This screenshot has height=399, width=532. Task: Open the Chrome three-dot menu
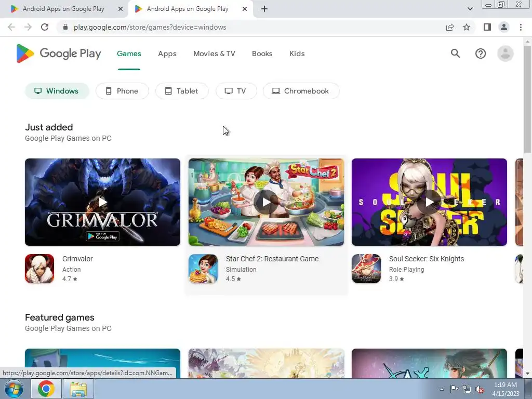[x=521, y=27]
